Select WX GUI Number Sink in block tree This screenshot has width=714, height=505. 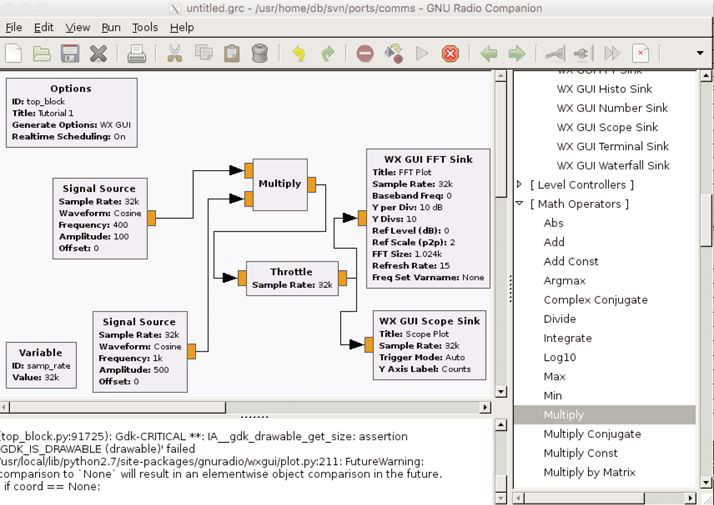point(612,108)
